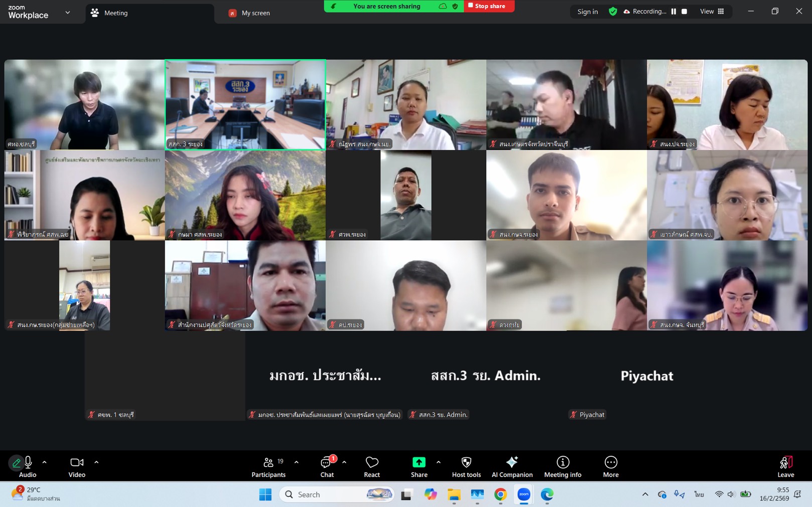Open the Chat panel

tap(327, 466)
